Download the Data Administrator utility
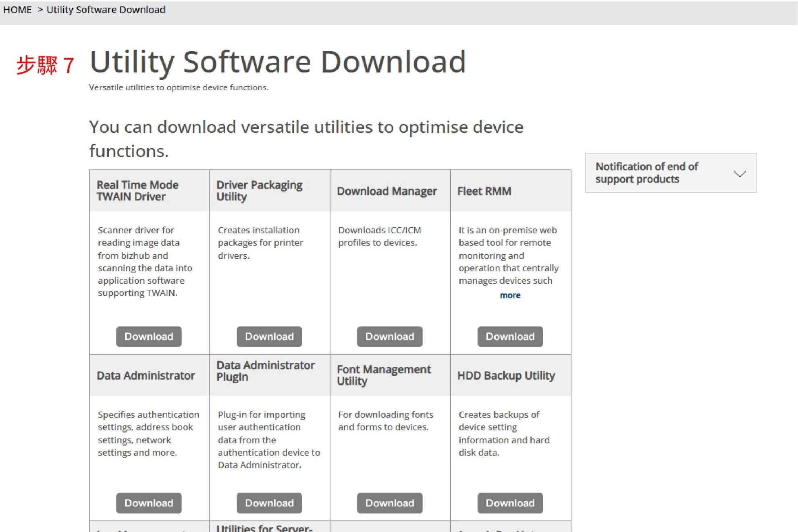 point(149,503)
